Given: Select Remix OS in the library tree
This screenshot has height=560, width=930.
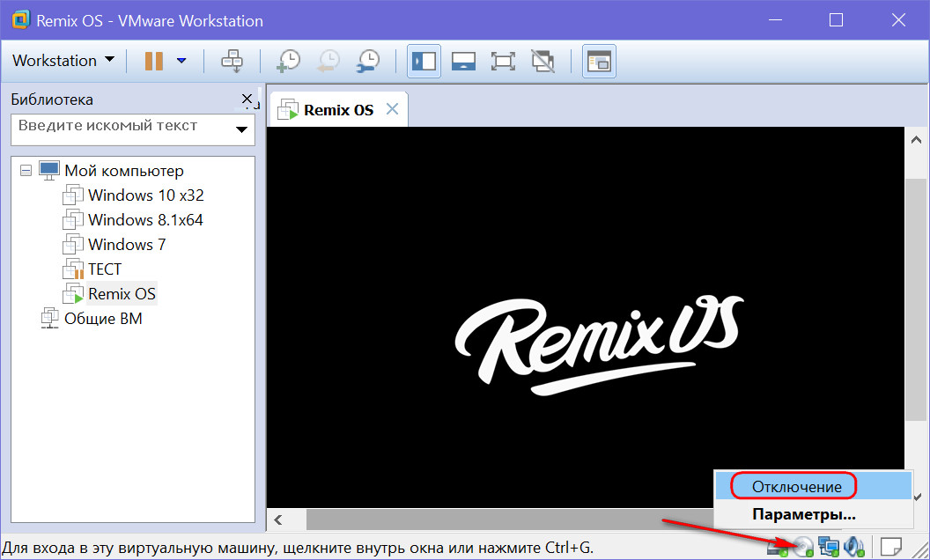Looking at the screenshot, I should 122,293.
